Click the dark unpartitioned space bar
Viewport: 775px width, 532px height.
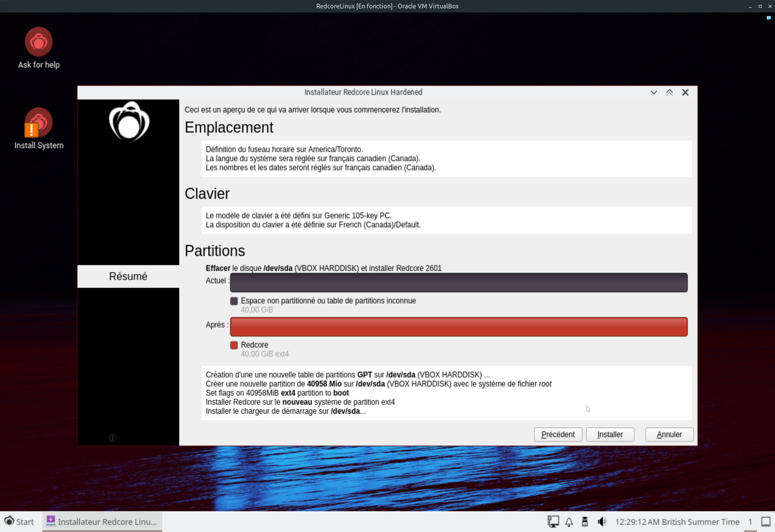tap(459, 282)
